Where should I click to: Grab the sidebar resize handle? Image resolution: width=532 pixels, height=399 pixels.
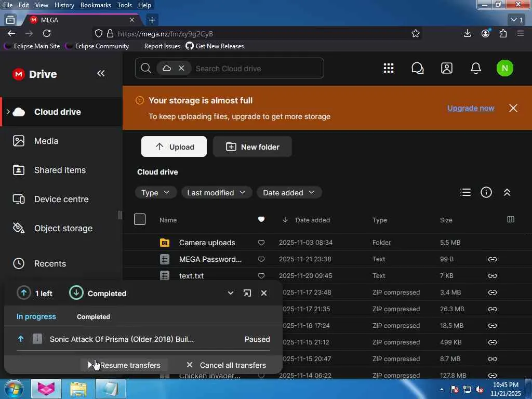pos(120,215)
